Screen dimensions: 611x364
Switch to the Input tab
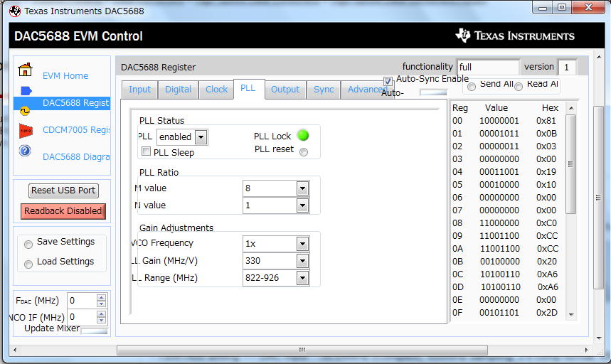[x=139, y=90]
